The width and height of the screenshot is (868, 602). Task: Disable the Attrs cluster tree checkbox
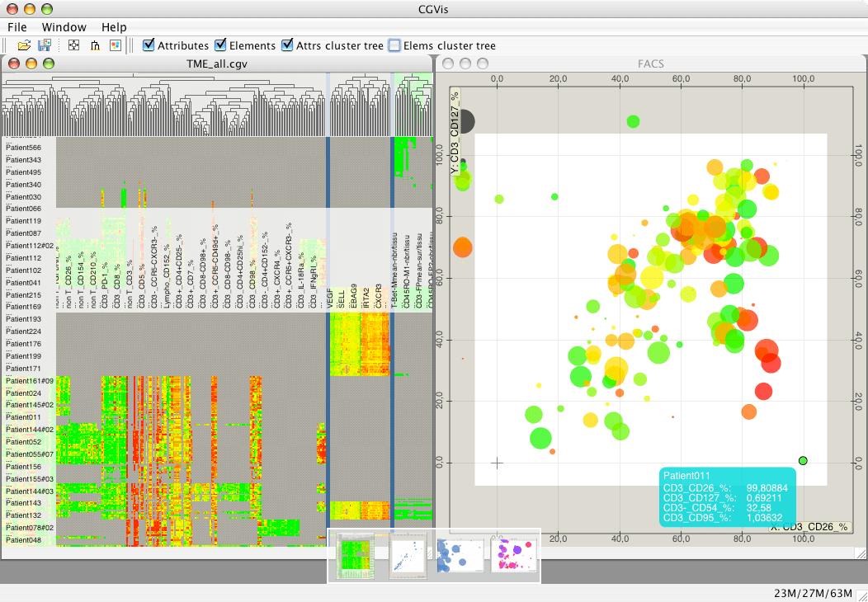287,45
